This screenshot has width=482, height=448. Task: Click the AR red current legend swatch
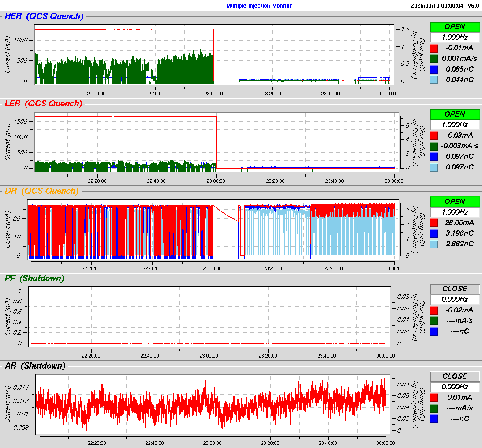(434, 398)
